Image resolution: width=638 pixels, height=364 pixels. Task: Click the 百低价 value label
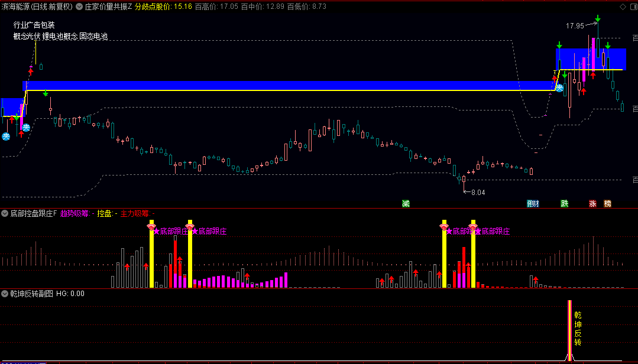(x=306, y=6)
